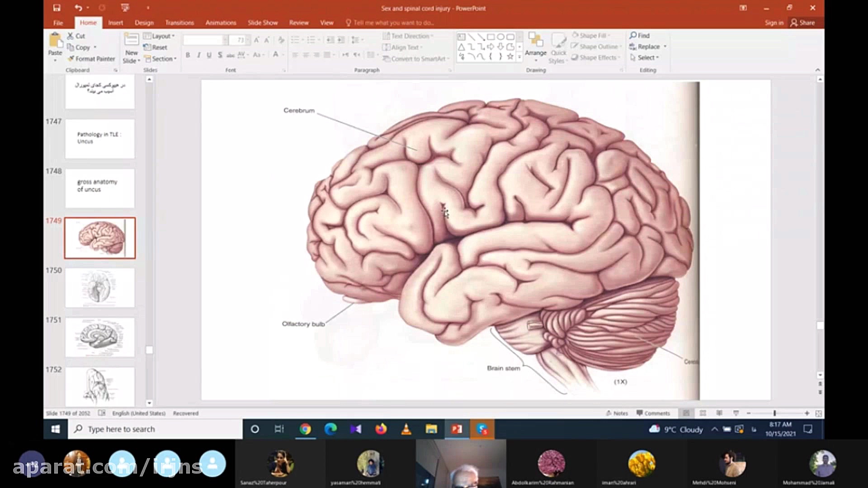Click the Undo arrow icon
868x488 pixels.
tap(78, 8)
